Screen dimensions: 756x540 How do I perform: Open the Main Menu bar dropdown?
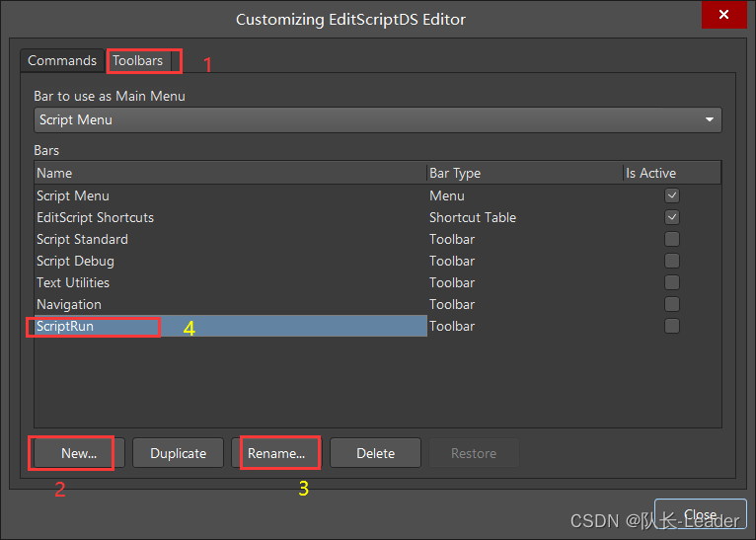coord(709,119)
